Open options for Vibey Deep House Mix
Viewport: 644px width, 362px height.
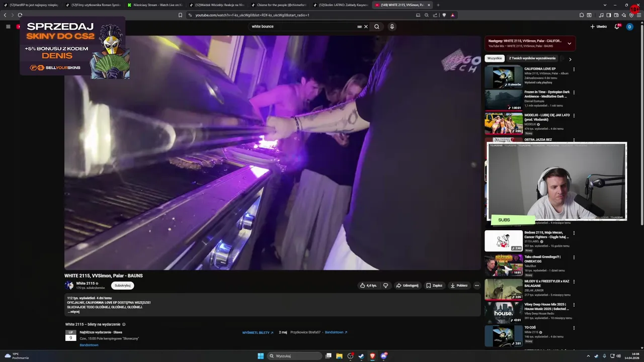(574, 305)
